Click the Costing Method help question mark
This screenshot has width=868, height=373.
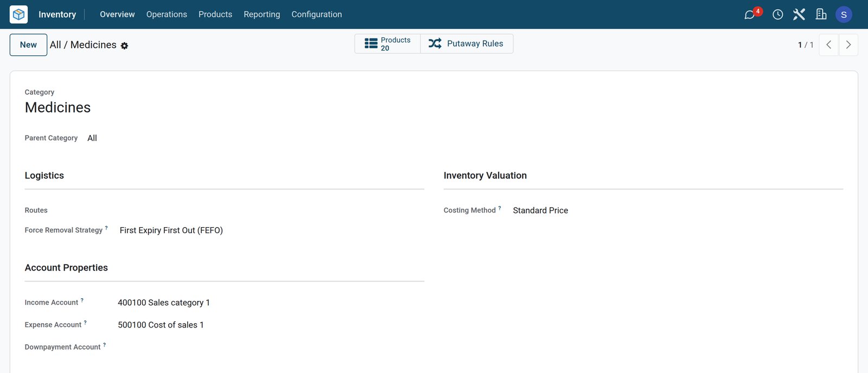click(500, 208)
